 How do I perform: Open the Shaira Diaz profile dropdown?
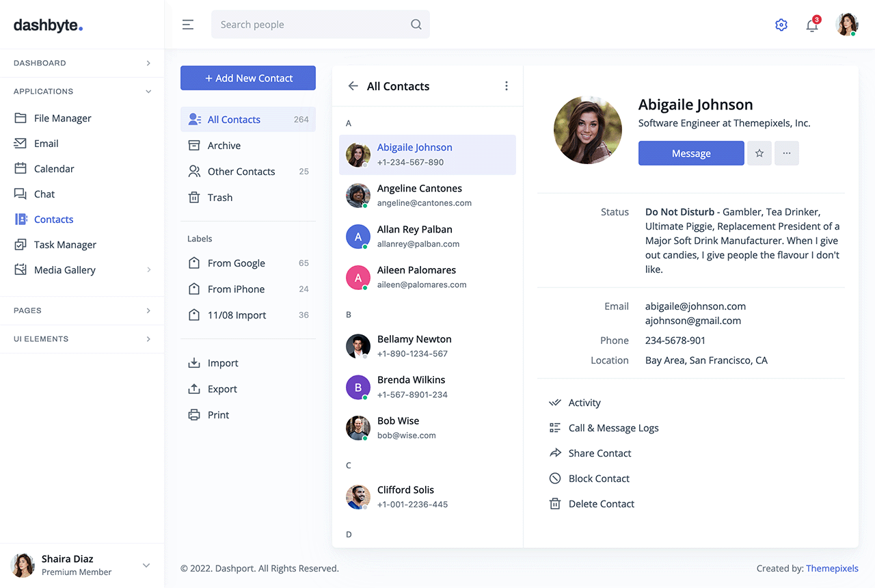pyautogui.click(x=146, y=565)
